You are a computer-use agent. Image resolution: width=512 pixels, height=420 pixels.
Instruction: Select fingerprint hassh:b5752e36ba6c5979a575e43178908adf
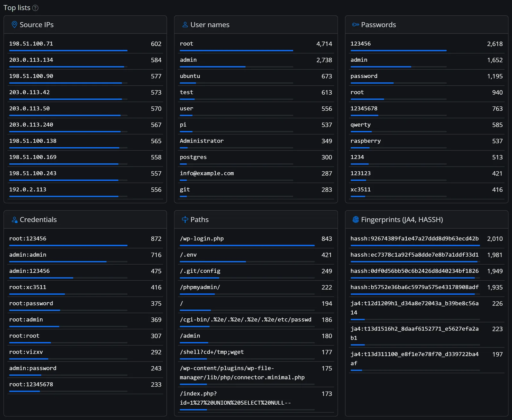point(427,289)
